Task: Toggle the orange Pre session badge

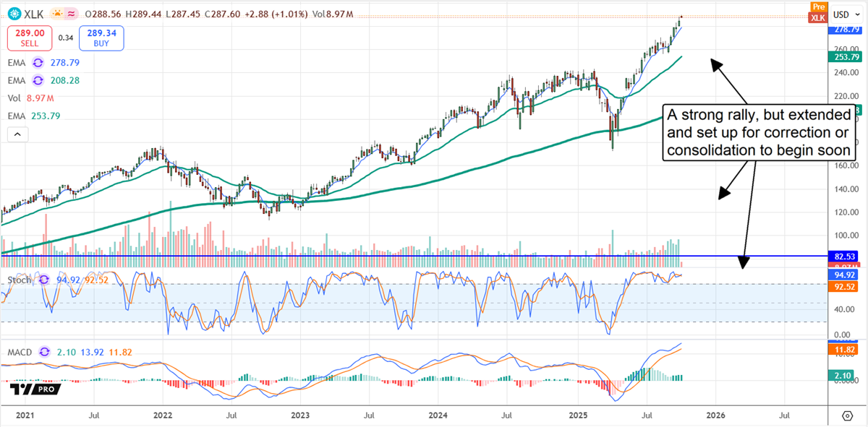Action: (818, 7)
